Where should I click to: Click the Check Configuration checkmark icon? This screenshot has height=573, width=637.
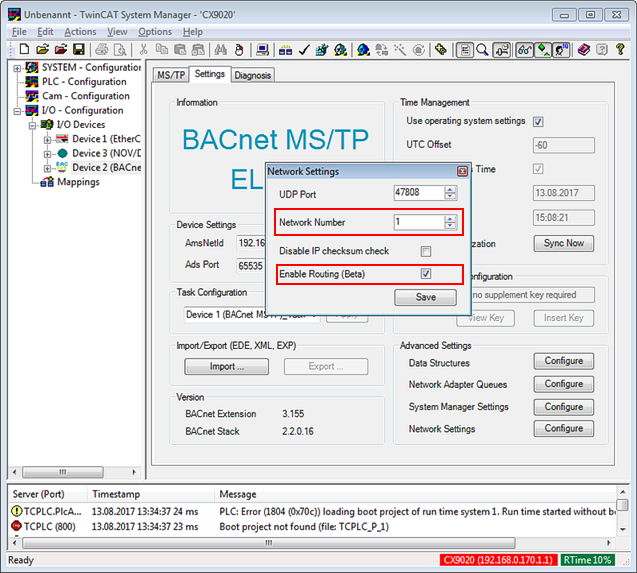[304, 50]
